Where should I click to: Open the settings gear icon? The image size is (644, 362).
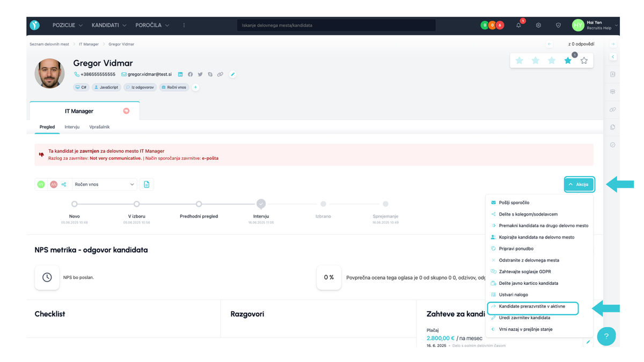point(538,25)
